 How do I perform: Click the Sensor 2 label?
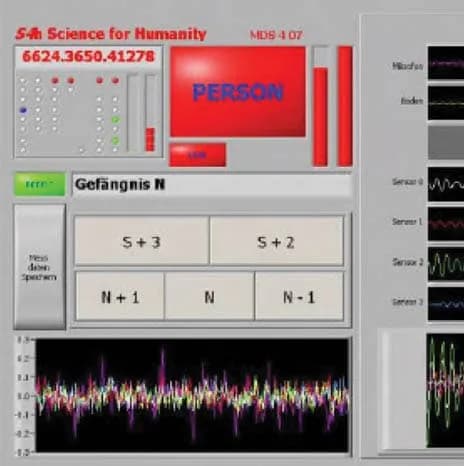(x=407, y=262)
